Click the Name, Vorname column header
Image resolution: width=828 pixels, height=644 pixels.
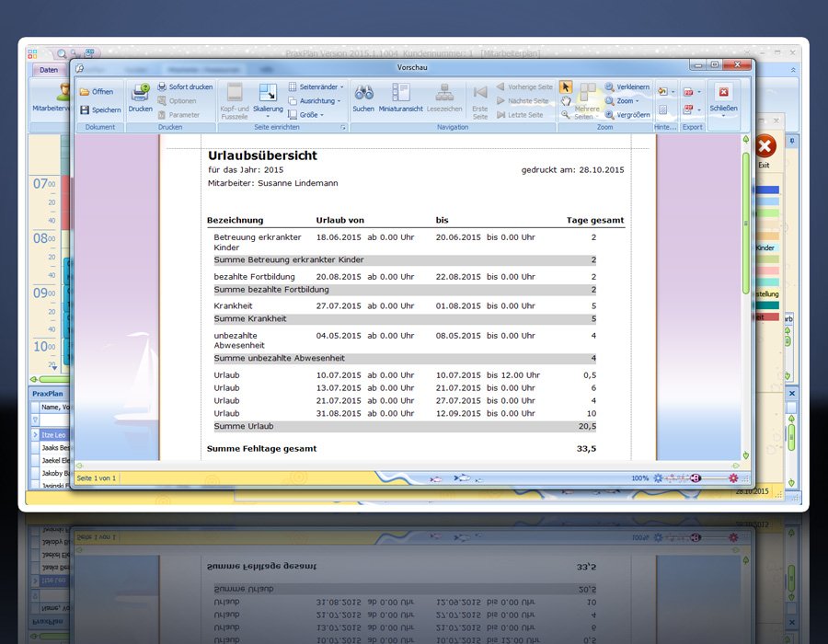(x=55, y=407)
